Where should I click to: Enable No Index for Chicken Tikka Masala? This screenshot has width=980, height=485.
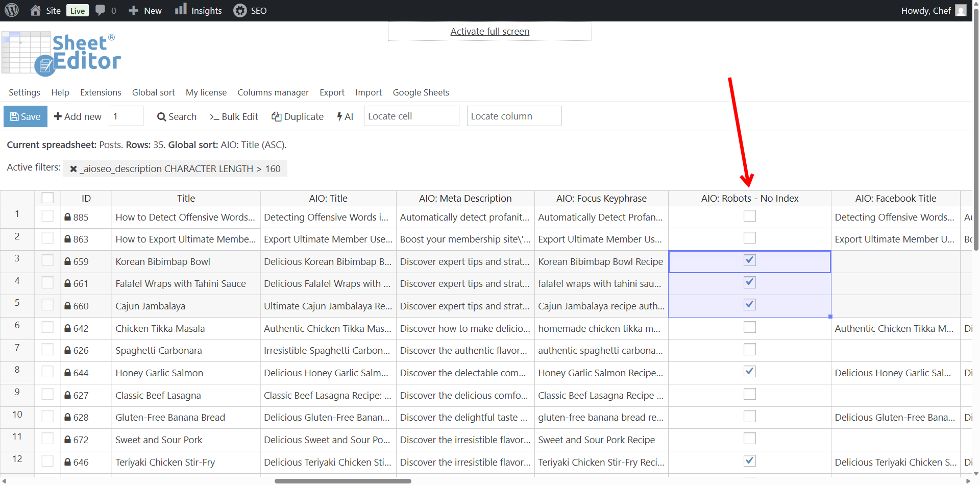pos(749,327)
